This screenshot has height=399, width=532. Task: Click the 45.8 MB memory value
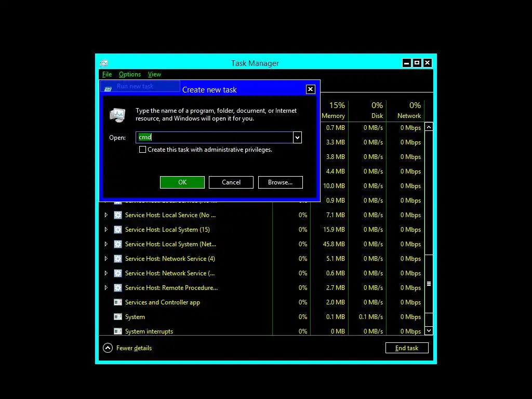click(334, 244)
